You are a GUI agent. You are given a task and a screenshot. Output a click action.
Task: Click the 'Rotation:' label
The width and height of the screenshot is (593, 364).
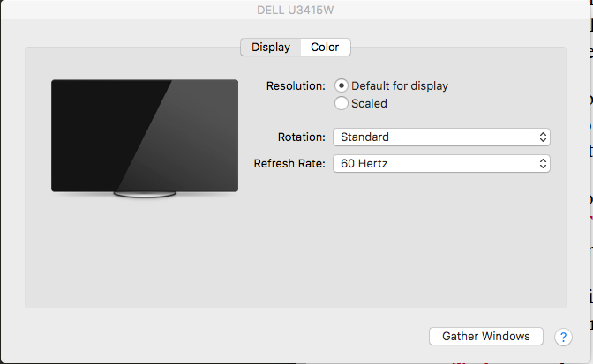coord(302,137)
